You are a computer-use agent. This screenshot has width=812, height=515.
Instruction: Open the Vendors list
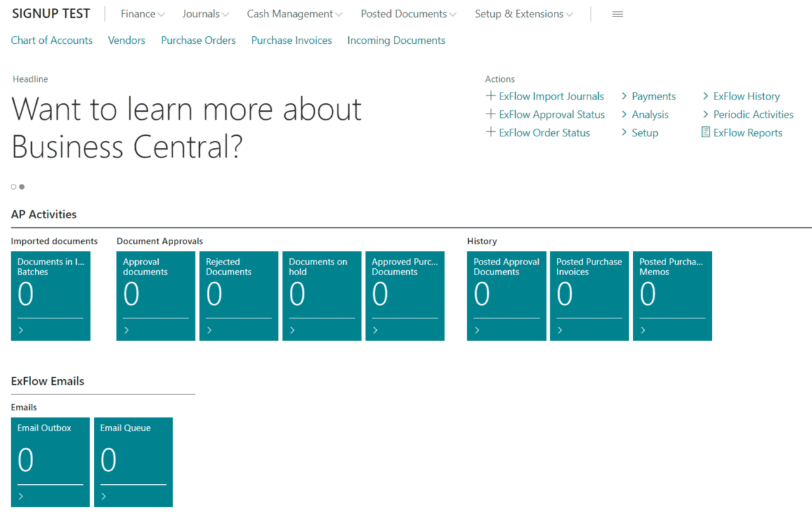tap(126, 40)
